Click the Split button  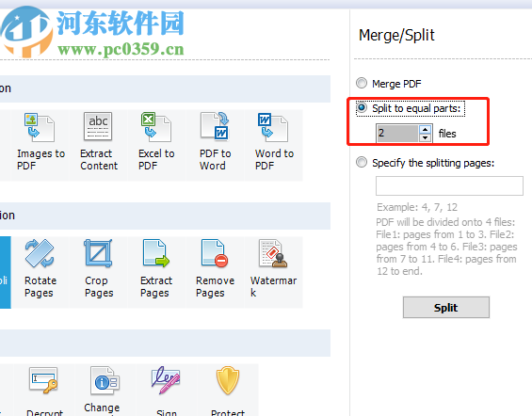click(x=445, y=308)
